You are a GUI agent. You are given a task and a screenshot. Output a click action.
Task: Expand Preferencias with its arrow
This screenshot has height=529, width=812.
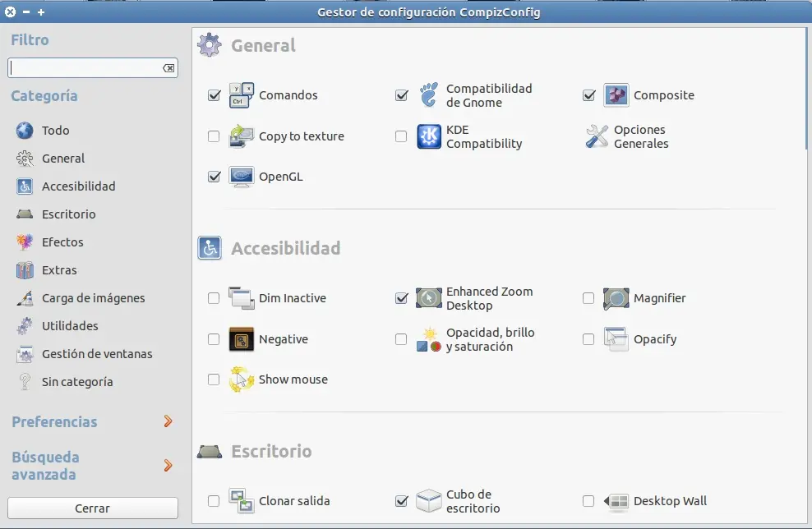coord(168,421)
